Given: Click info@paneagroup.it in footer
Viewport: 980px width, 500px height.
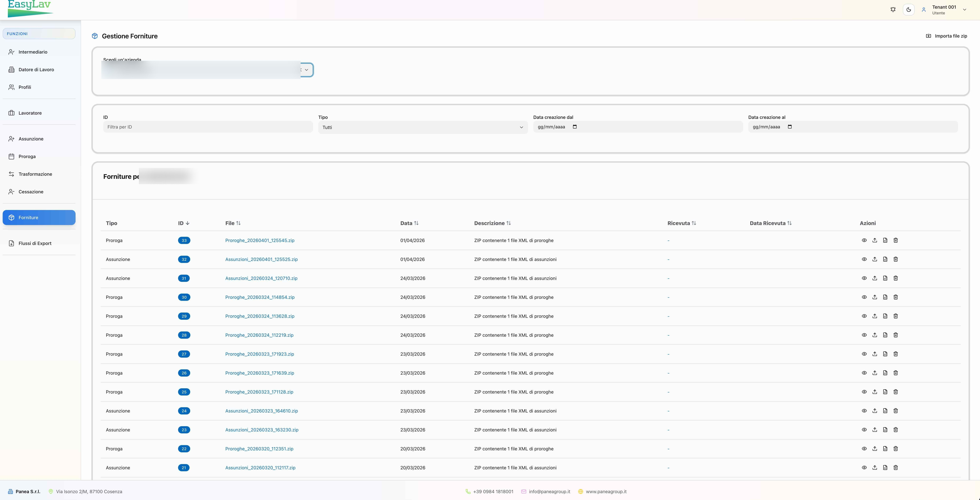Looking at the screenshot, I should 549,492.
